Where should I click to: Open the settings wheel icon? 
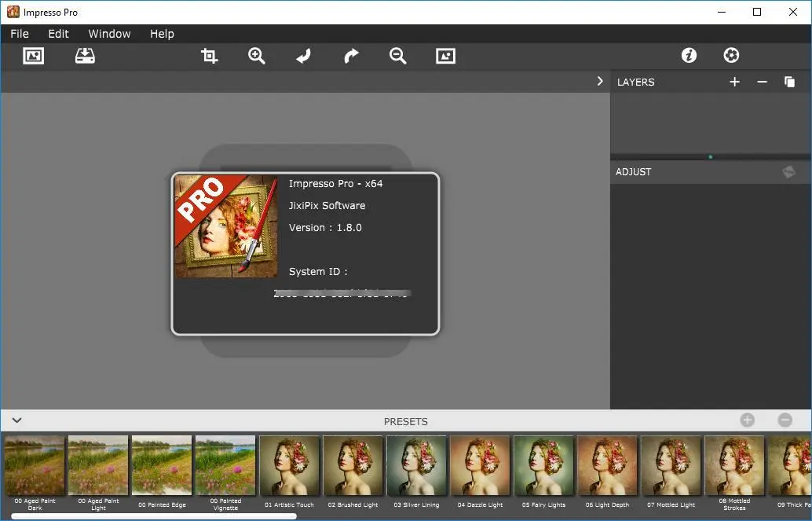pos(731,55)
